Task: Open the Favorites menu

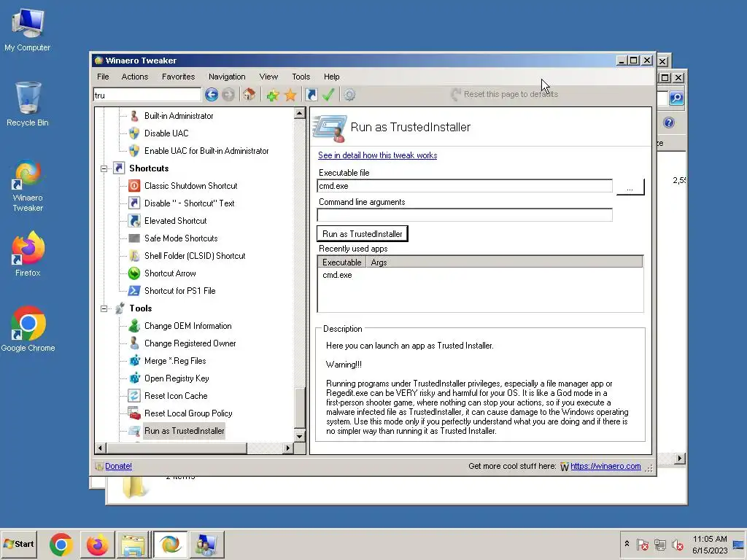Action: 178,77
